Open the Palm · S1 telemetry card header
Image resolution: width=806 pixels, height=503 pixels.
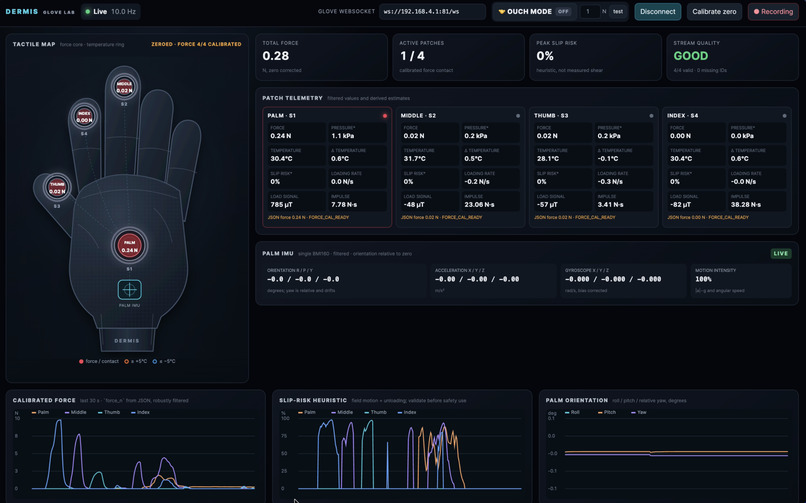tap(282, 116)
